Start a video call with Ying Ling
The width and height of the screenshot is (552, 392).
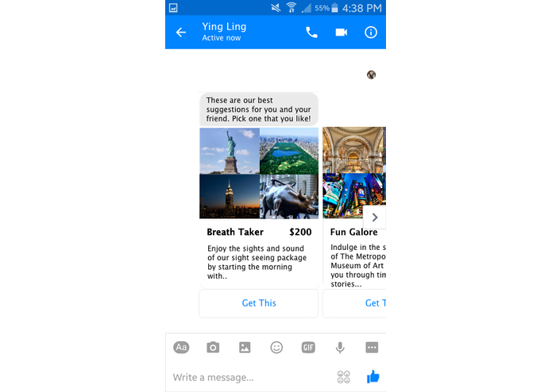click(x=341, y=33)
